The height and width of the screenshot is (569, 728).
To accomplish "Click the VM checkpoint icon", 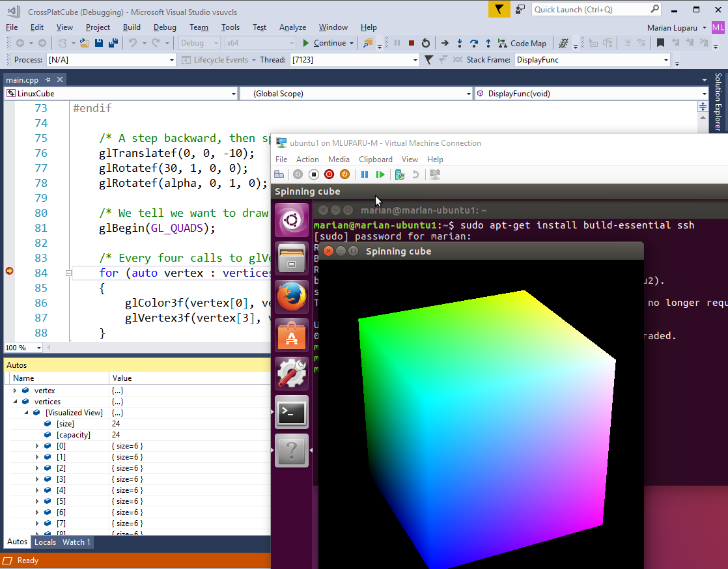I will click(400, 174).
